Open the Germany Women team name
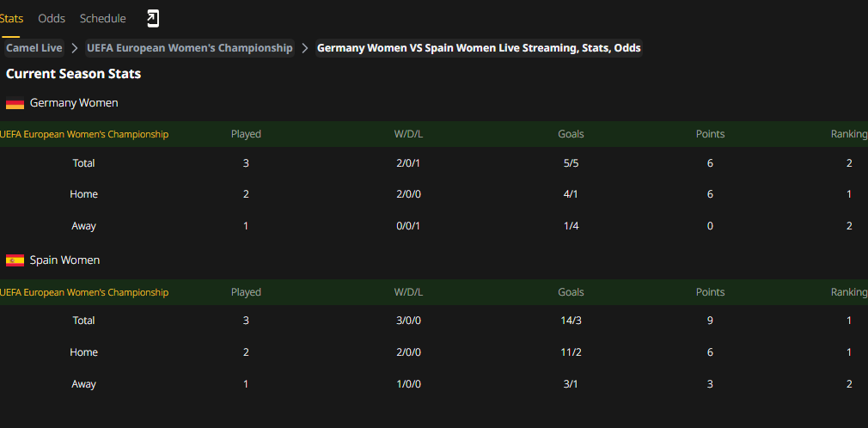868x428 pixels. point(74,103)
